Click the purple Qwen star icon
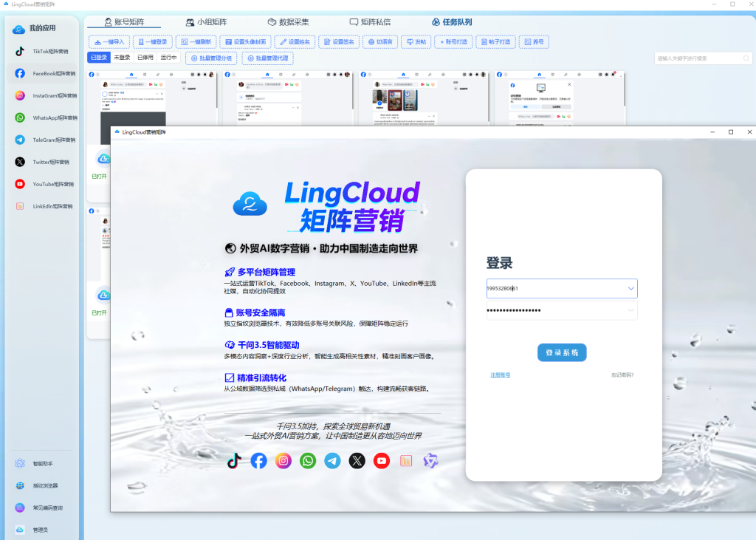756x540 pixels. click(430, 461)
